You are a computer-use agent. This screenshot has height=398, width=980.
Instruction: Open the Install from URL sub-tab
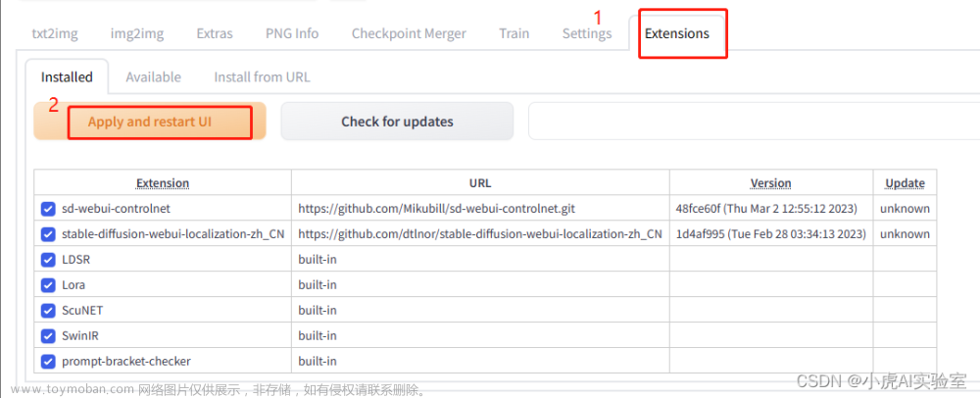pos(262,77)
